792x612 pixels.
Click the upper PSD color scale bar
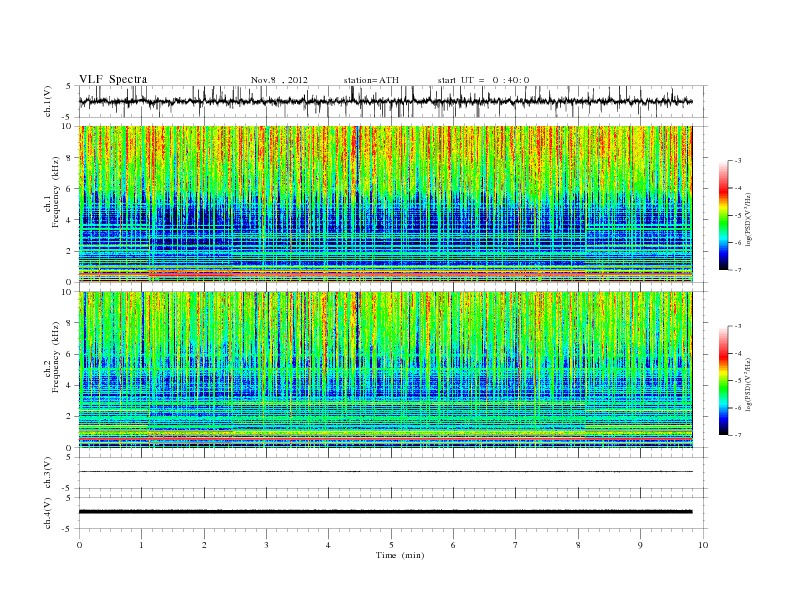coord(723,215)
